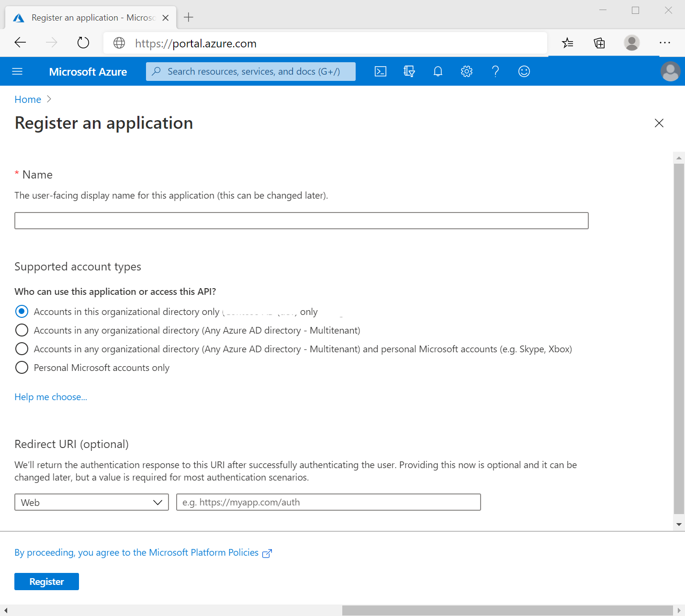Viewport: 685px width, 616px height.
Task: Open the portal menu hamburger icon
Action: [17, 71]
